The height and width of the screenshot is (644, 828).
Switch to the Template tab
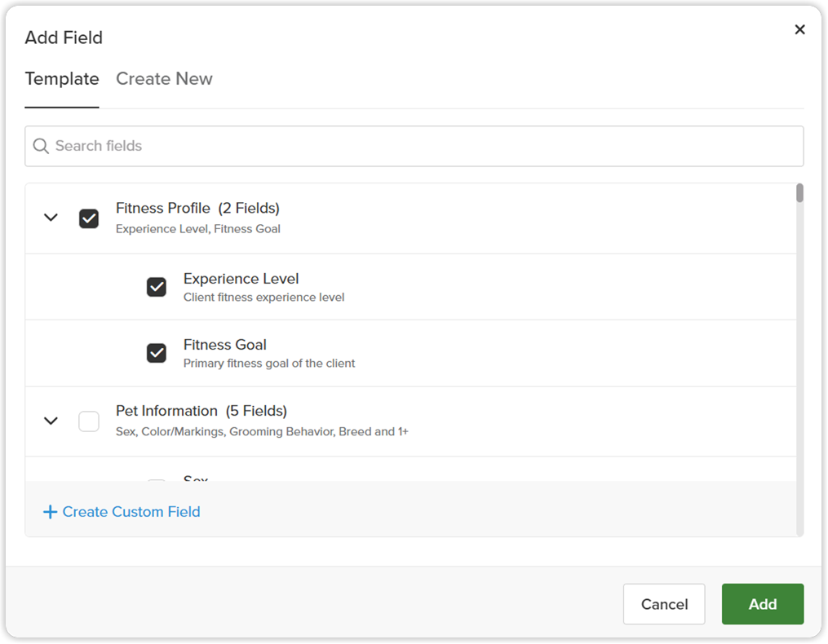coord(62,79)
